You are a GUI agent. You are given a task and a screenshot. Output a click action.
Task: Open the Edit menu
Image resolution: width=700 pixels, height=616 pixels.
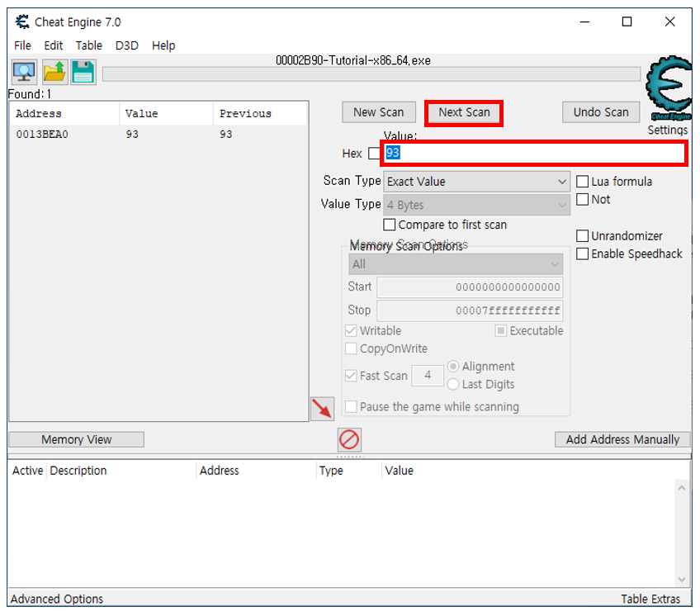[53, 45]
